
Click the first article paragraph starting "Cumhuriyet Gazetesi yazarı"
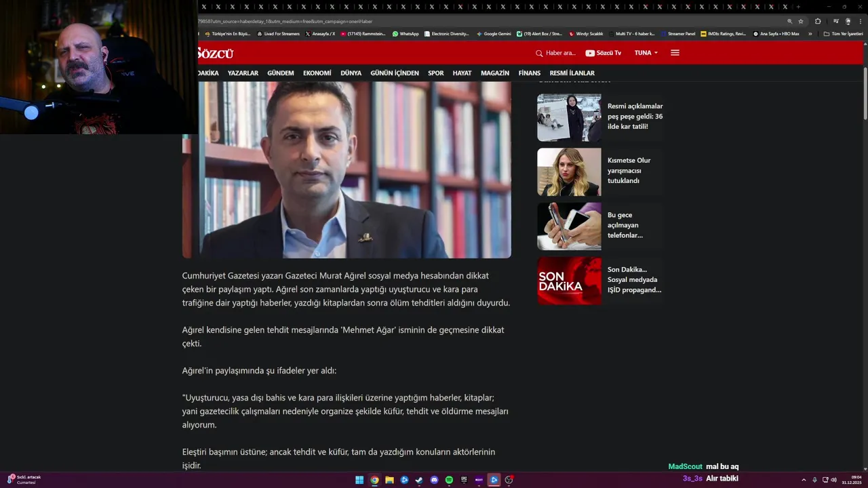(346, 289)
